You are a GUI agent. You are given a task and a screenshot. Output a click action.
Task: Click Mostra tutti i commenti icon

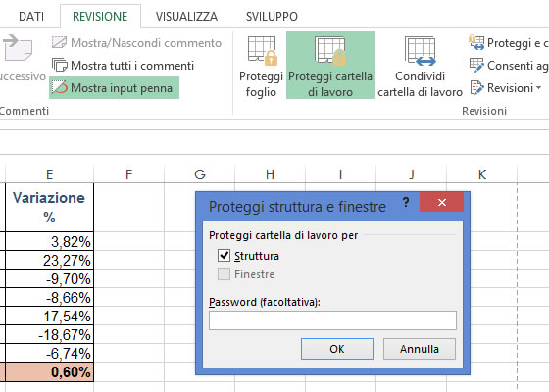pos(60,65)
